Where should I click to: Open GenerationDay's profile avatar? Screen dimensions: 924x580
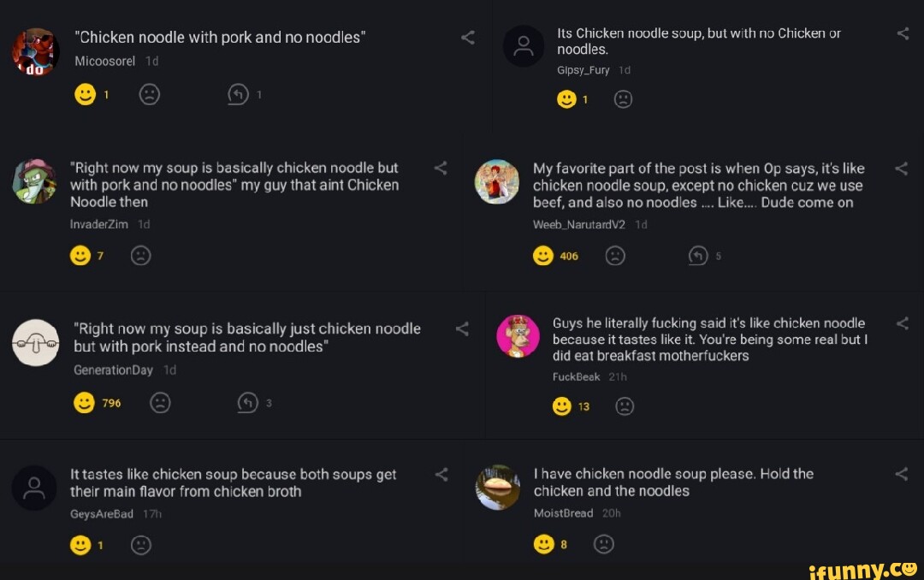click(x=35, y=342)
